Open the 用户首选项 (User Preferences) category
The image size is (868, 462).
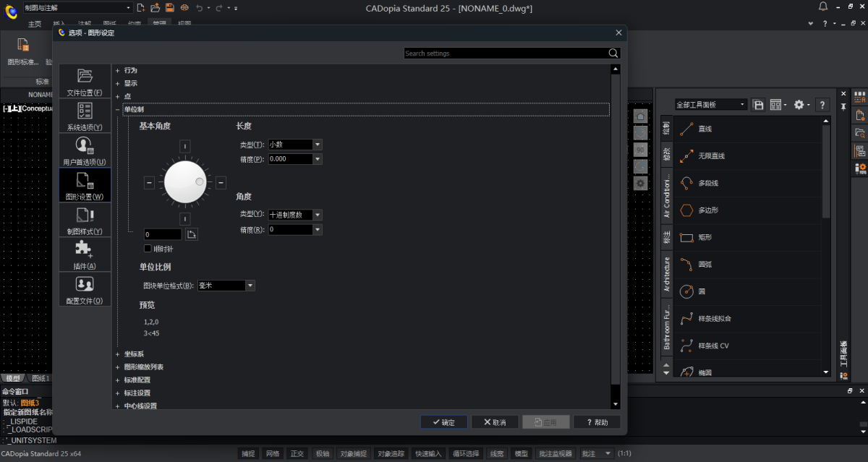pos(85,151)
